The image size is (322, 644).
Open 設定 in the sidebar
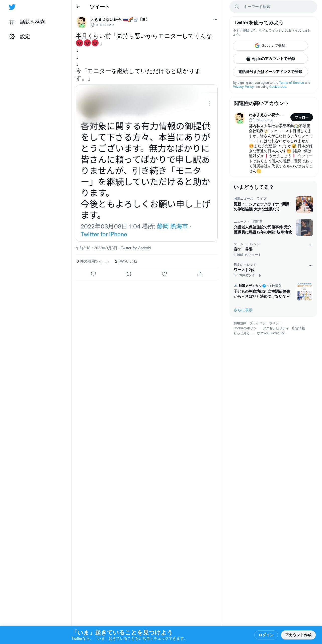[x=20, y=37]
